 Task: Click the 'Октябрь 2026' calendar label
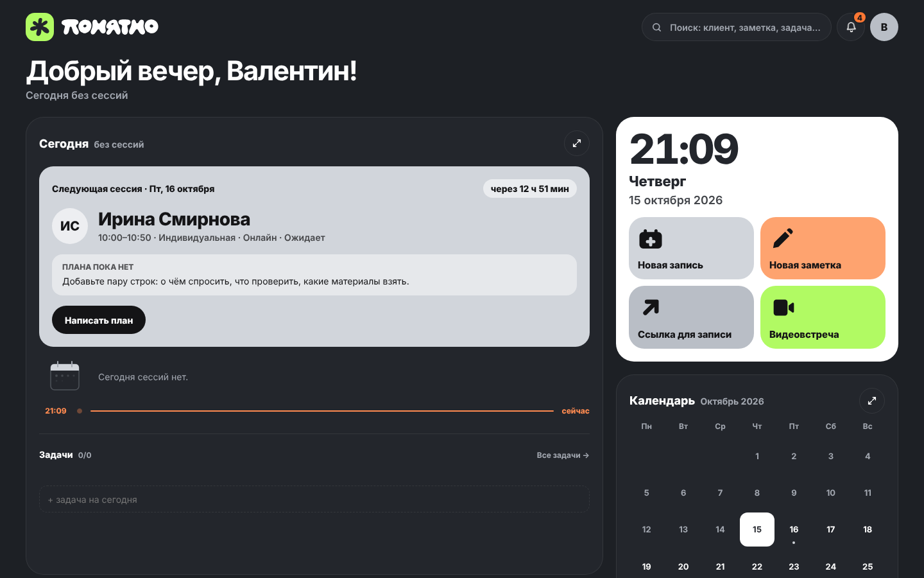732,401
